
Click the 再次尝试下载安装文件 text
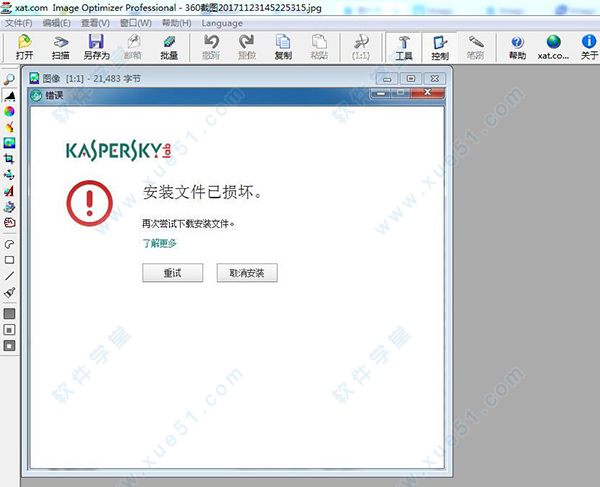(188, 223)
